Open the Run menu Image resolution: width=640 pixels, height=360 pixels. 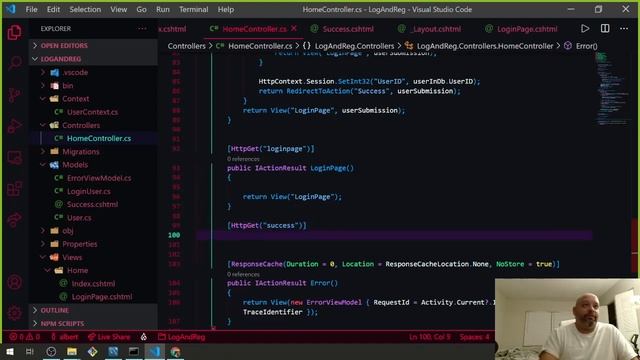pyautogui.click(x=162, y=9)
